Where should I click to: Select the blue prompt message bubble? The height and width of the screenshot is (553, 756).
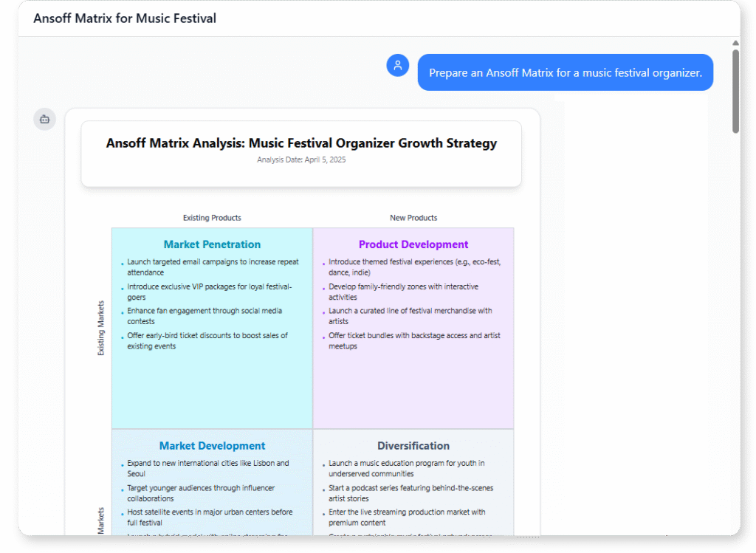(x=565, y=72)
